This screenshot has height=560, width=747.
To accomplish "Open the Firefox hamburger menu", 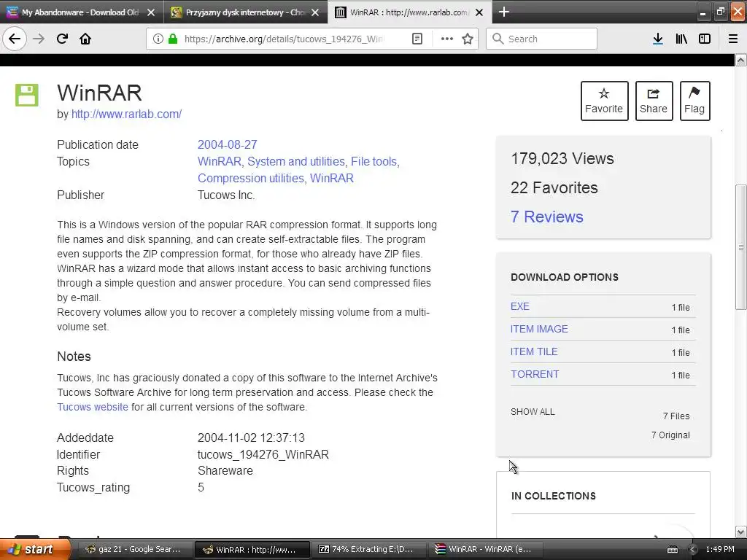I will click(733, 39).
